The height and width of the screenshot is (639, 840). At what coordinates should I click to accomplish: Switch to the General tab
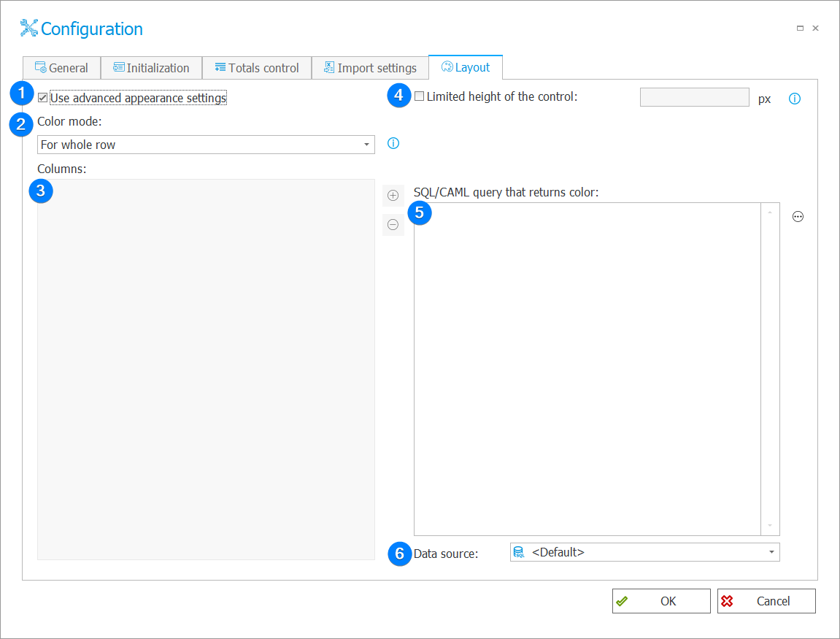click(61, 68)
